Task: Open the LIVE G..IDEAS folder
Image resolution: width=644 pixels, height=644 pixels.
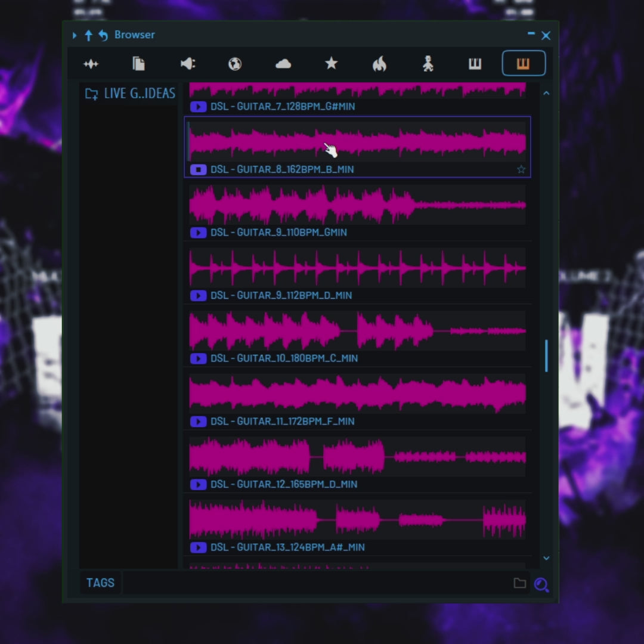Action: [130, 94]
